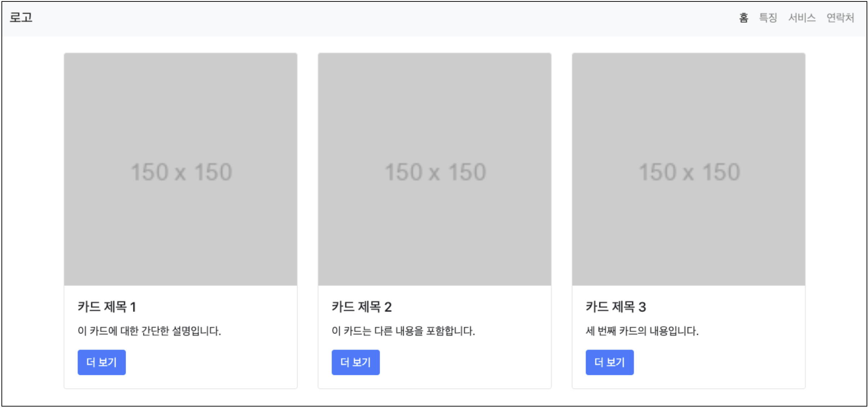Open 더 보기 on the third card
Viewport: 868px width, 408px height.
pyautogui.click(x=609, y=362)
